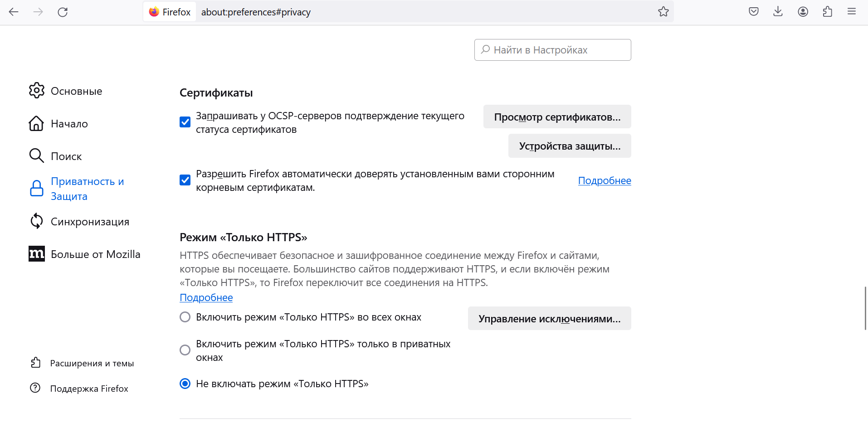This screenshot has height=423, width=868.
Task: Open the Pocket save icon
Action: click(753, 12)
